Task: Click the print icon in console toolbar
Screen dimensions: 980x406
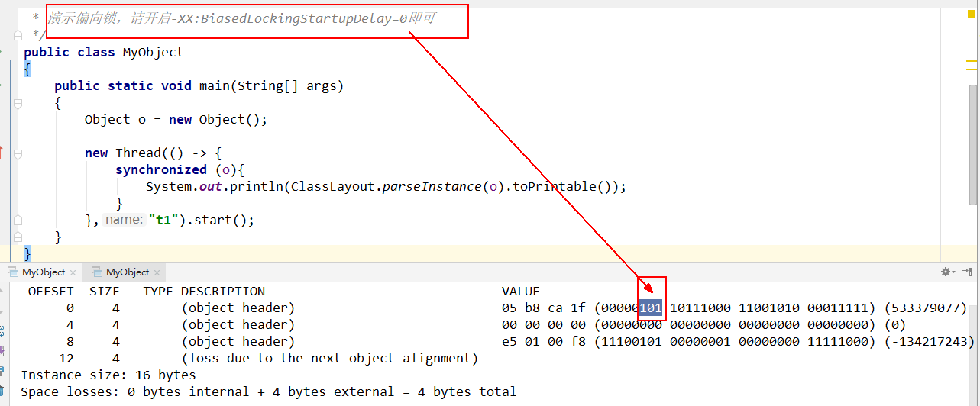Action: click(2, 371)
